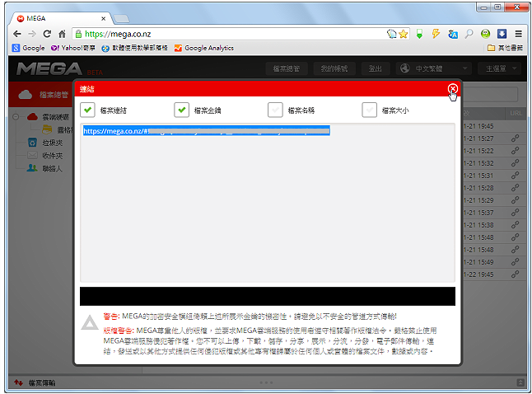Screen dimensions: 532x394
Task: Click link icon on 1-21 15:27 row
Action: tap(515, 138)
